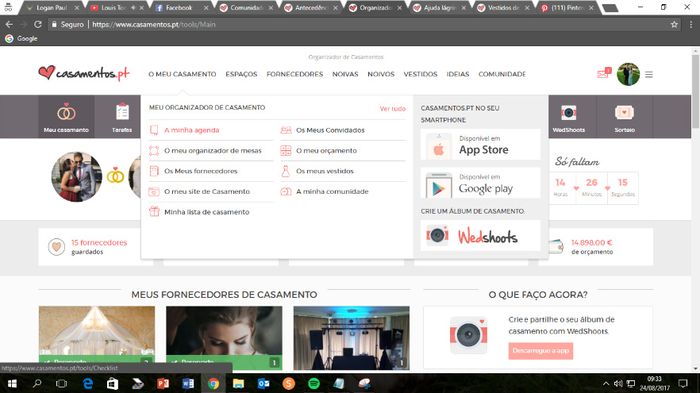Select NOIVOS nav item
The height and width of the screenshot is (393, 700).
point(381,74)
